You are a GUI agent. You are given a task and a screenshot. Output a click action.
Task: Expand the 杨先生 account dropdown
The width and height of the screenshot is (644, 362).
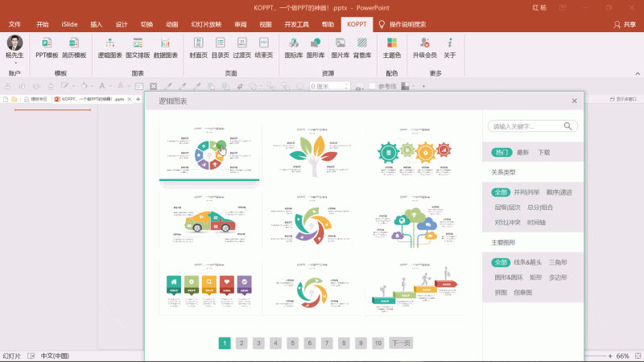click(15, 63)
